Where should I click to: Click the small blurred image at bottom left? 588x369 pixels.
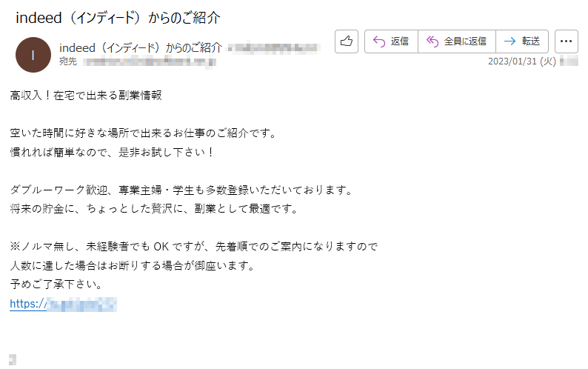[13, 359]
